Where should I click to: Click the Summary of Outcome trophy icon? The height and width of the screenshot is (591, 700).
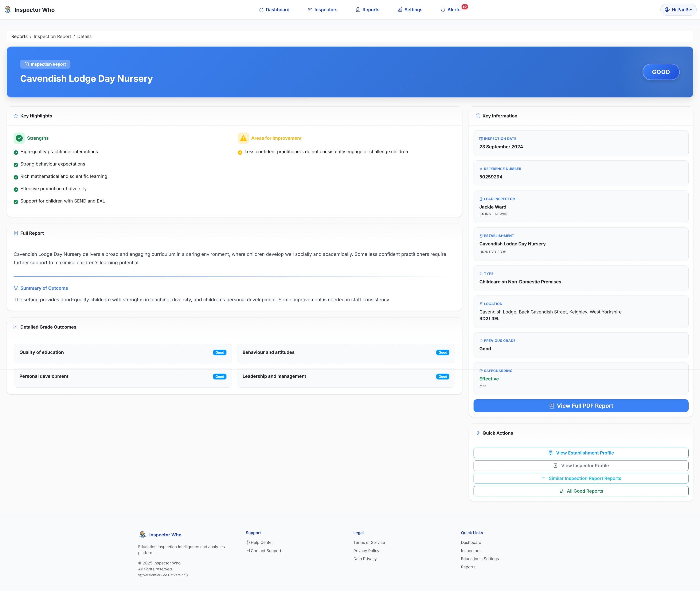pos(16,288)
